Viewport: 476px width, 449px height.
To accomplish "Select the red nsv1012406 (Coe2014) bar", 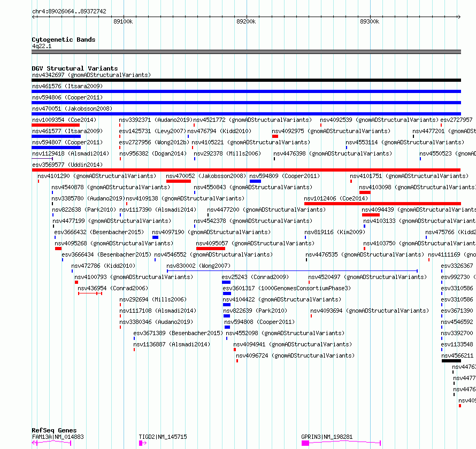I will (x=382, y=204).
